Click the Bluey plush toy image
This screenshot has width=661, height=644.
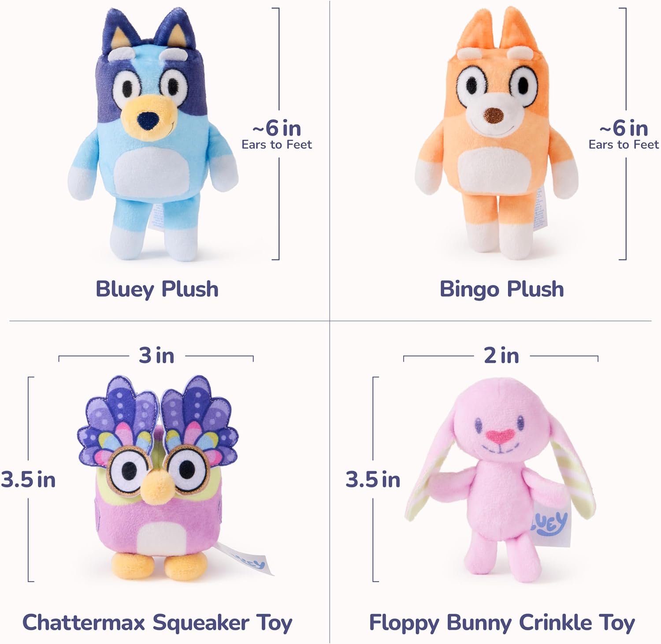pos(152,134)
